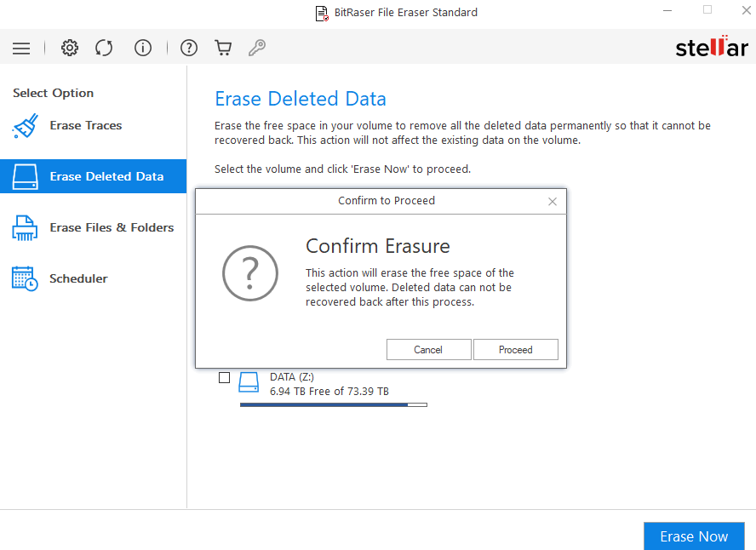Open Erase Files & Folders section
The height and width of the screenshot is (550, 756).
point(111,227)
